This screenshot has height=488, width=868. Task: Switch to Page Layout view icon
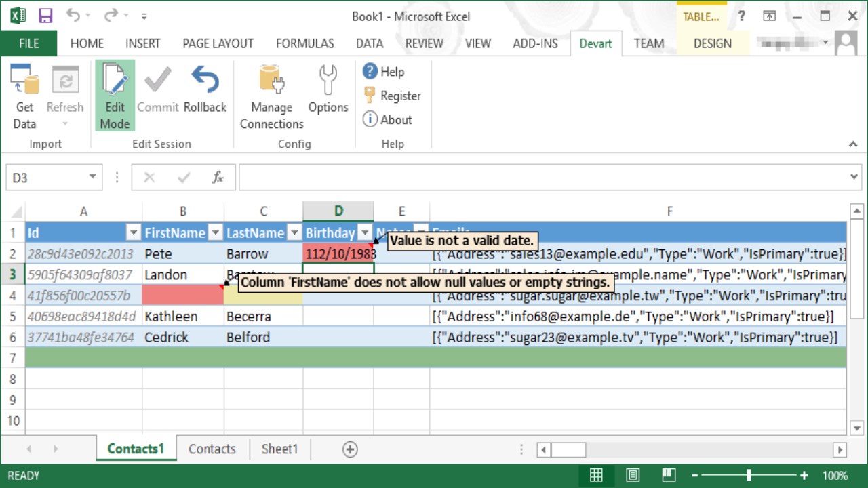633,474
